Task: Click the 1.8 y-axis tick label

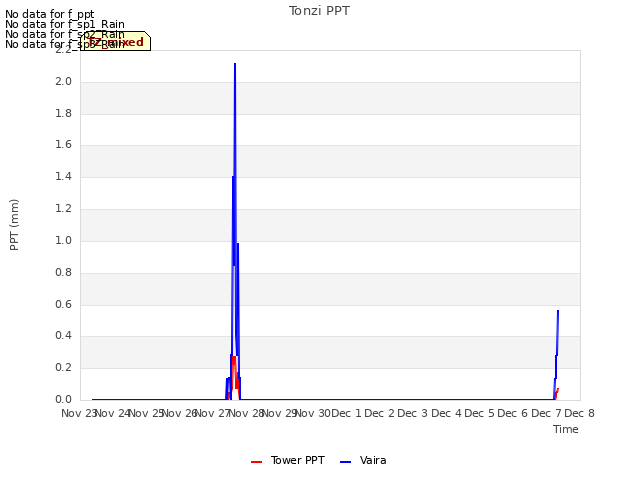Action: tap(63, 113)
